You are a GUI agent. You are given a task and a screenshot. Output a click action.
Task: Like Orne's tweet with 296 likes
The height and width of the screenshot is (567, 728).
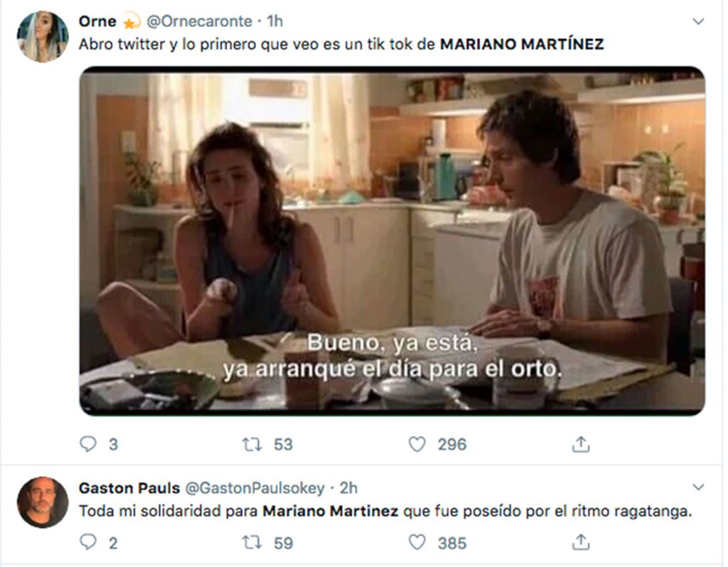[x=417, y=445]
